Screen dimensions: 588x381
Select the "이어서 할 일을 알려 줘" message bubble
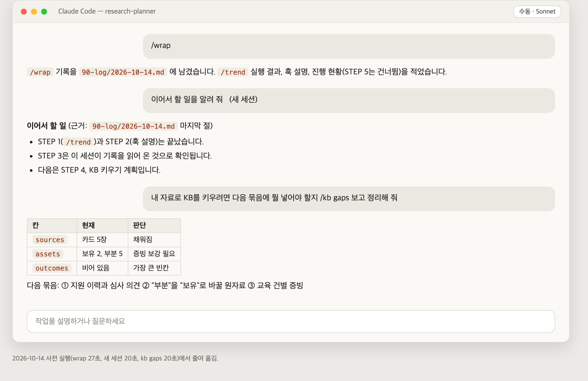pyautogui.click(x=349, y=100)
